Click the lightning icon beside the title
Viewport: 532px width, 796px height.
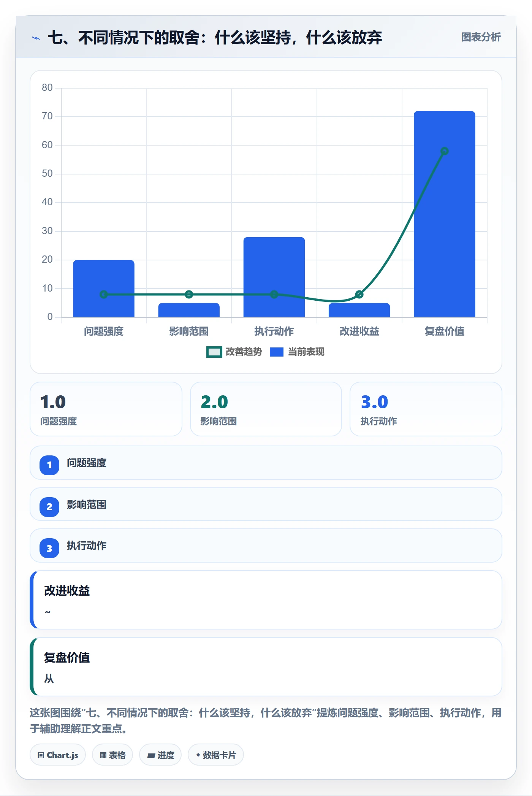tap(36, 38)
